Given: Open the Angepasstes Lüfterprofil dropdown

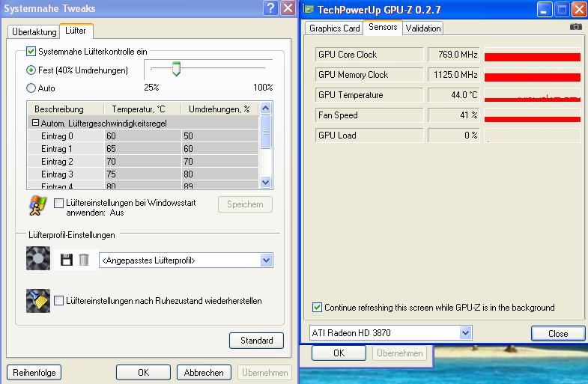Looking at the screenshot, I should pos(266,260).
